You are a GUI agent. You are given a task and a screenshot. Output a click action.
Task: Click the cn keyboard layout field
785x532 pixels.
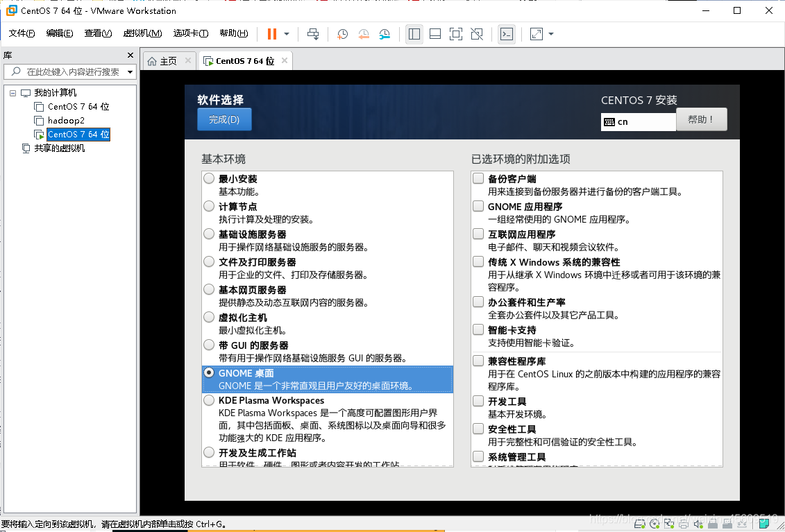(639, 121)
